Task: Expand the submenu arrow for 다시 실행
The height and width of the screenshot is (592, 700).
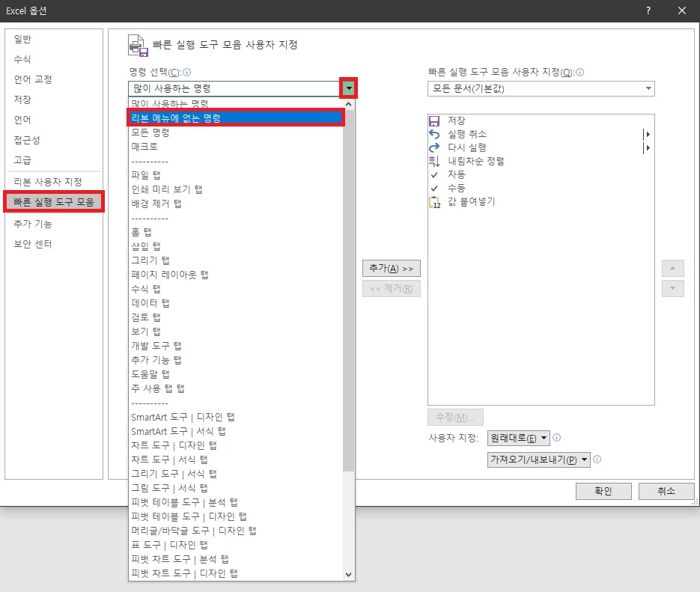Action: pos(646,147)
